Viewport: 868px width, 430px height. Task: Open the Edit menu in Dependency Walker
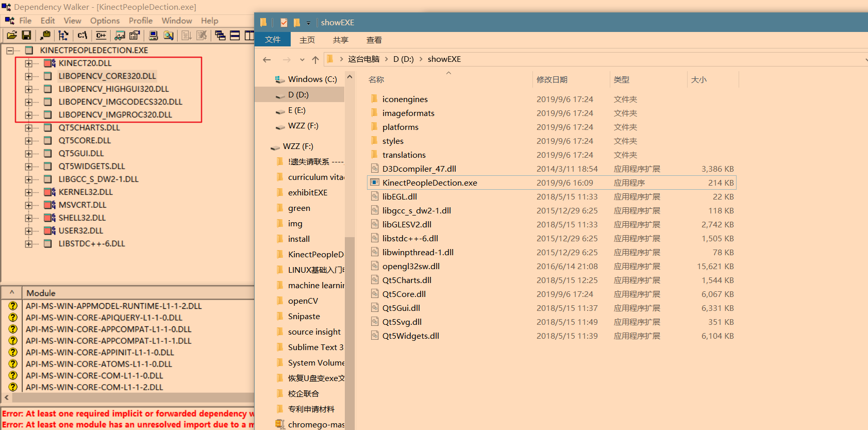[x=48, y=21]
